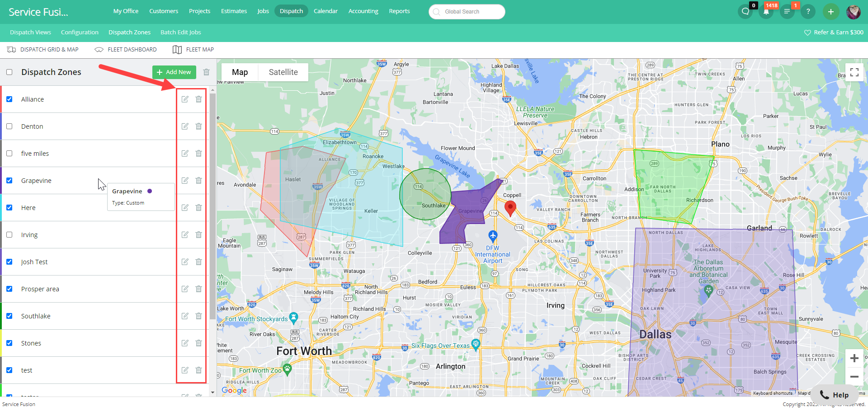Open Fleet Dashboard view
Image resolution: width=868 pixels, height=411 pixels.
126,50
